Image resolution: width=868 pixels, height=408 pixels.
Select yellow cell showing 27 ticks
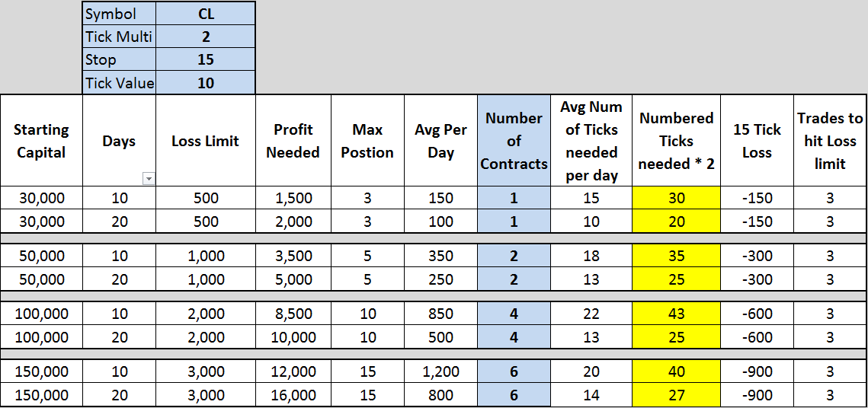pyautogui.click(x=676, y=395)
